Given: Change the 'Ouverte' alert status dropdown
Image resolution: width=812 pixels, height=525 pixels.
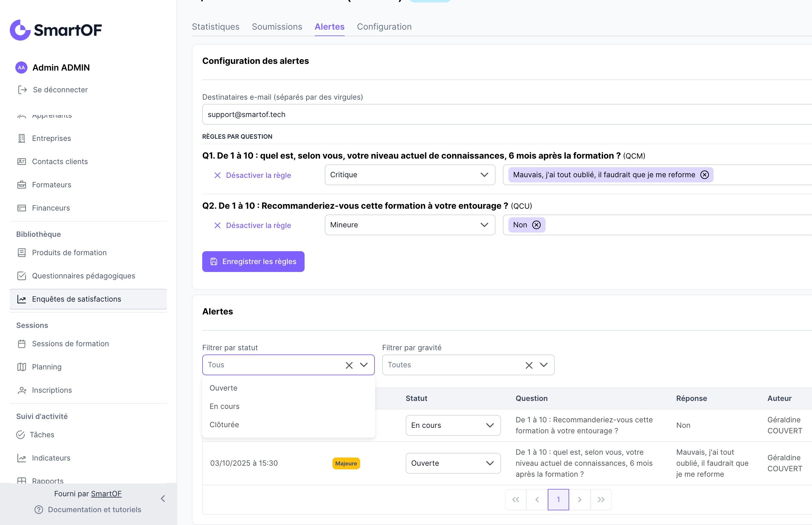Looking at the screenshot, I should tap(452, 463).
